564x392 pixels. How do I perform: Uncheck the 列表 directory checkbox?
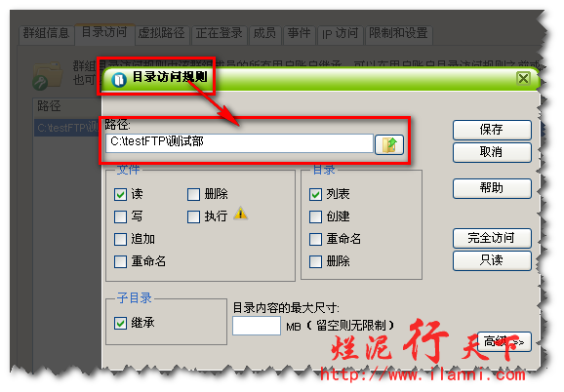[x=315, y=194]
